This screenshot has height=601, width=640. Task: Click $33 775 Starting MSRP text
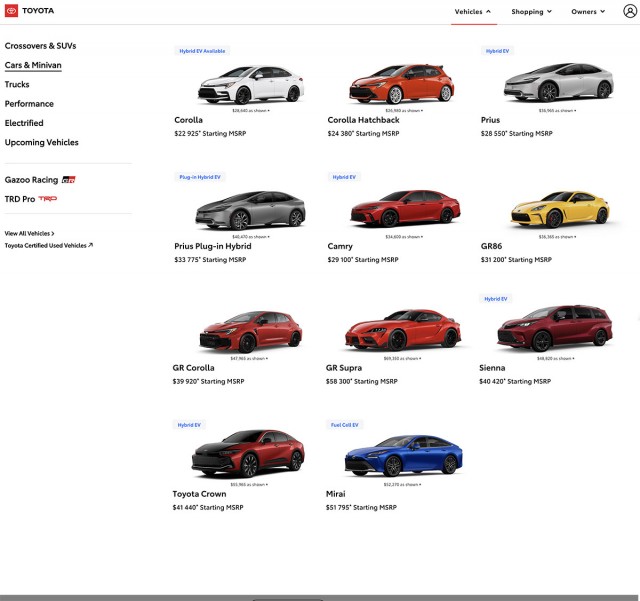pyautogui.click(x=210, y=260)
